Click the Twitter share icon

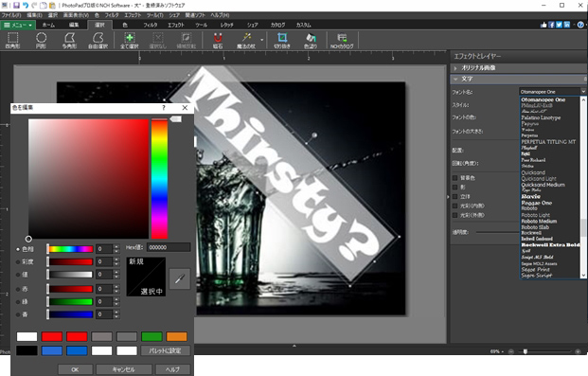click(560, 25)
